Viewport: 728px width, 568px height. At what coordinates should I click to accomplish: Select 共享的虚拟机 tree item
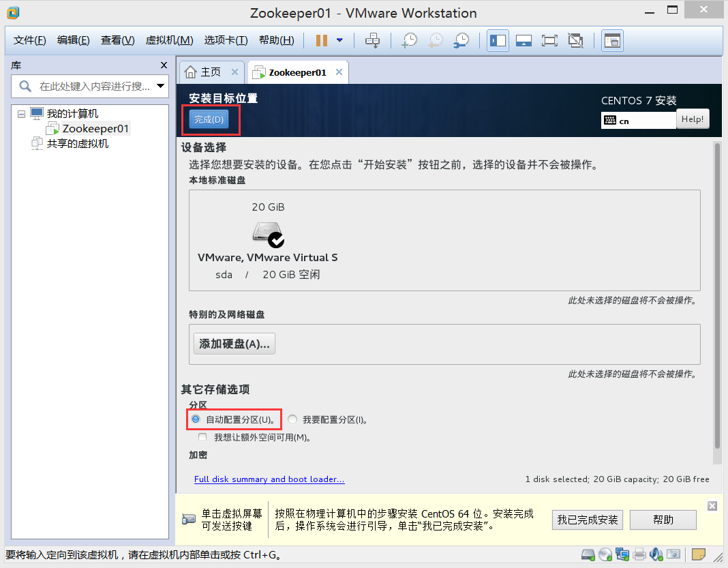point(78,143)
